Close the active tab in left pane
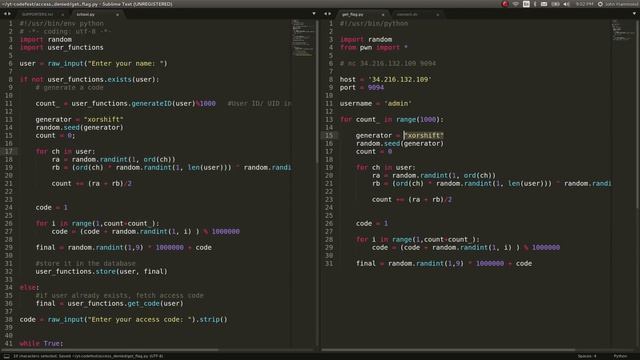The image size is (640, 360). click(x=118, y=15)
